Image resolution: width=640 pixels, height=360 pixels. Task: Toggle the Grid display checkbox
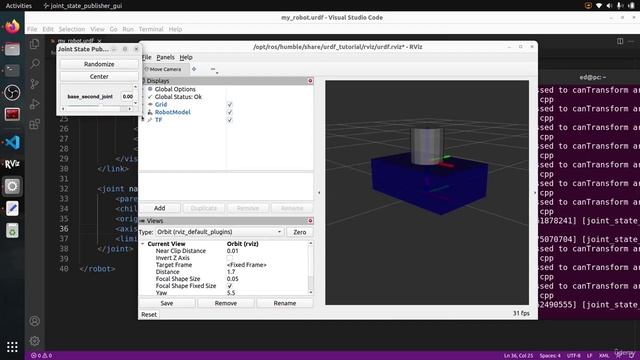(x=229, y=104)
